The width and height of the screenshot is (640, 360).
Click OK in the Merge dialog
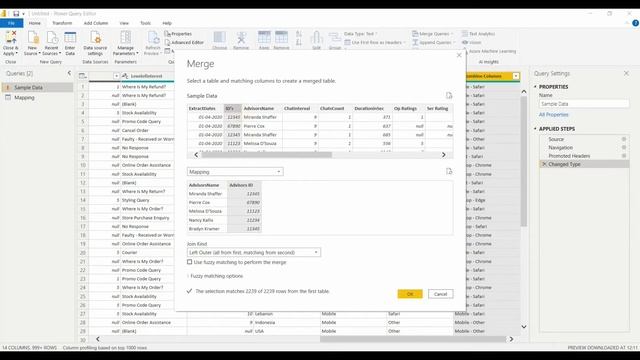(x=410, y=294)
